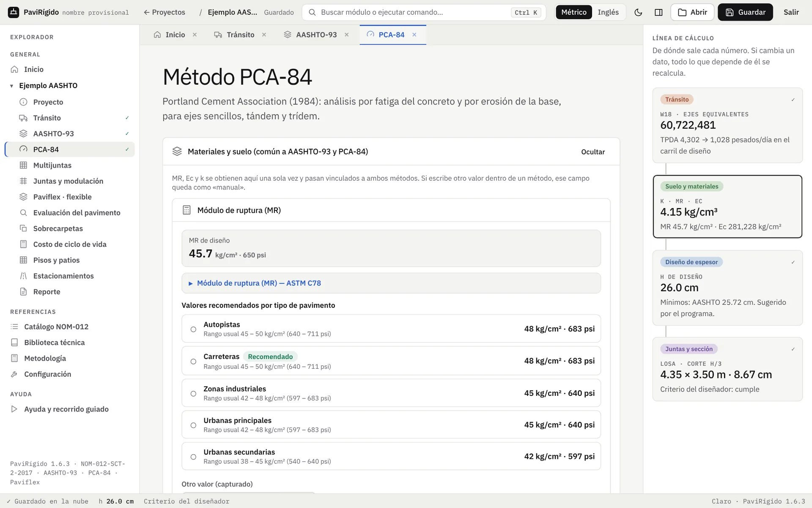Open Catálogo NOM-012 reference
812x508 pixels.
(70, 327)
